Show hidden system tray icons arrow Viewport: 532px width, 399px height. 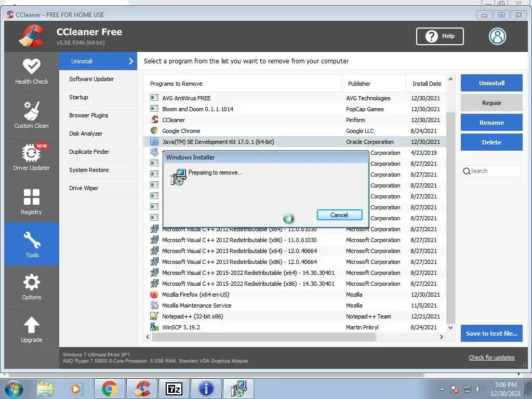coord(442,389)
